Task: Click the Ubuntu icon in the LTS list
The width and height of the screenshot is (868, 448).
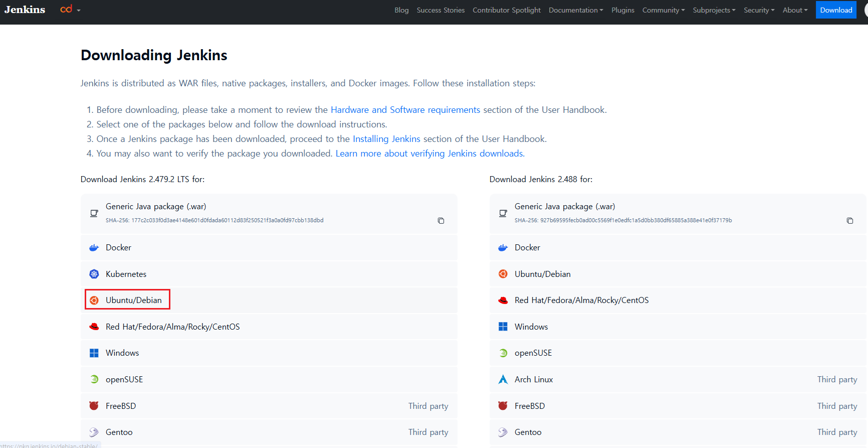Action: tap(94, 300)
